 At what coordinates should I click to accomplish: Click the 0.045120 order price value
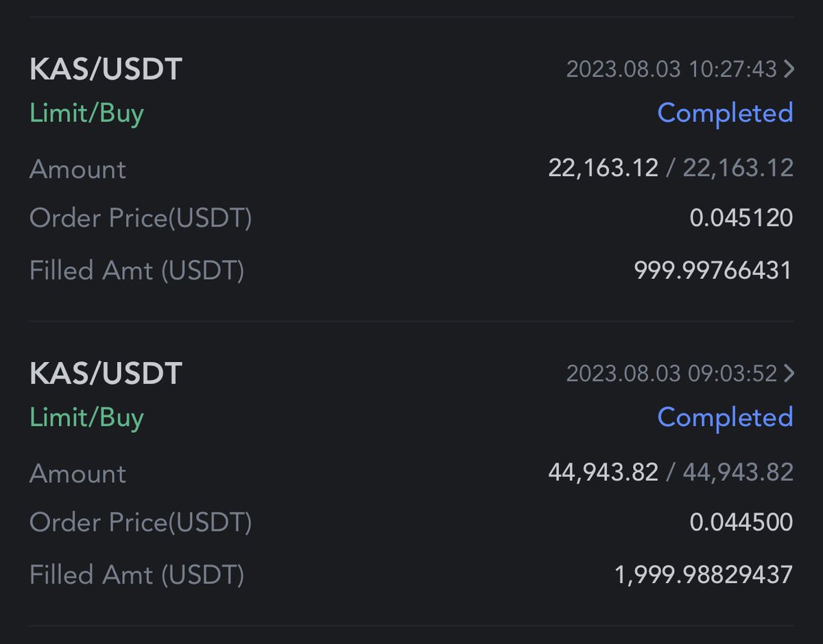[x=741, y=218]
